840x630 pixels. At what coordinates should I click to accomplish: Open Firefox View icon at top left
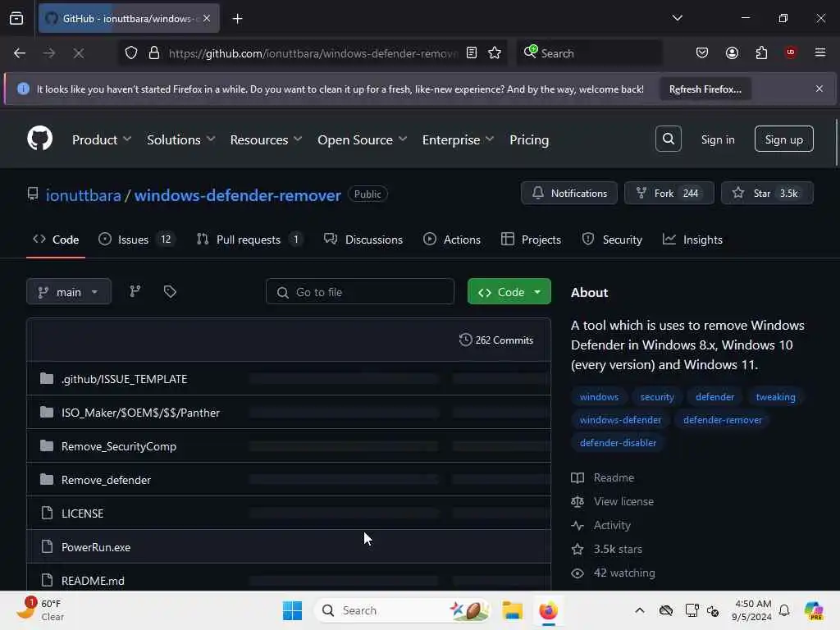pyautogui.click(x=16, y=18)
